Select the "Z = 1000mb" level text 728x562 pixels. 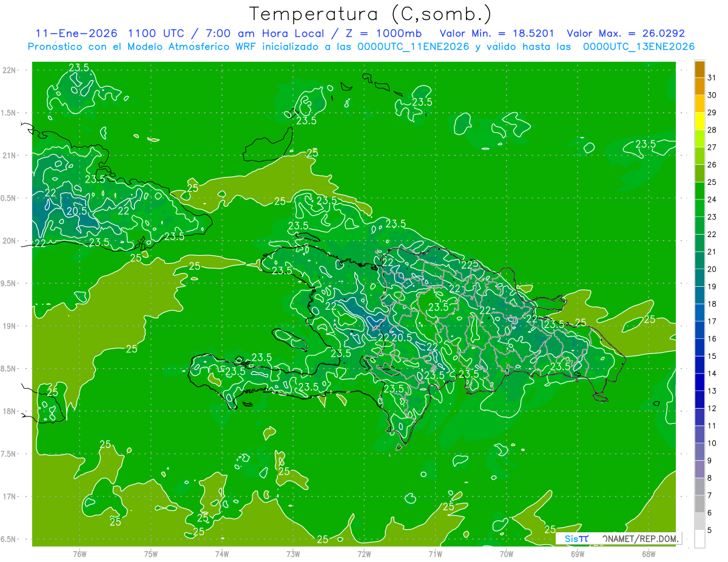click(x=384, y=34)
